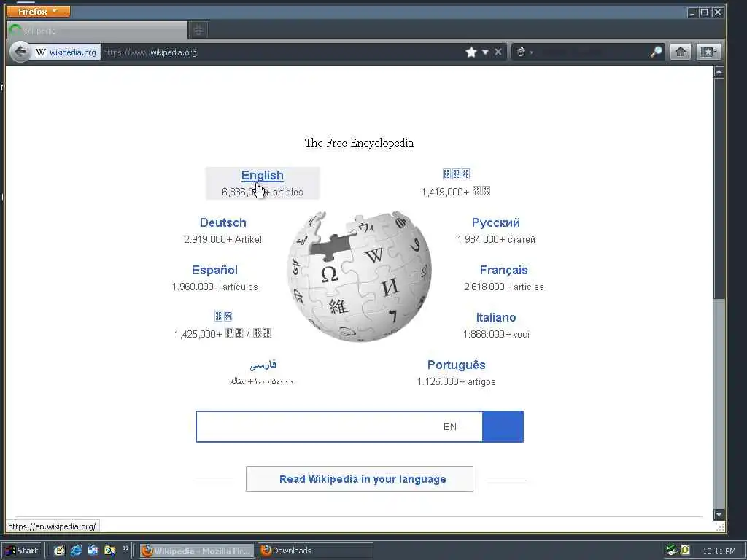The height and width of the screenshot is (560, 747).
Task: Maximize the Firefox window
Action: [704, 12]
